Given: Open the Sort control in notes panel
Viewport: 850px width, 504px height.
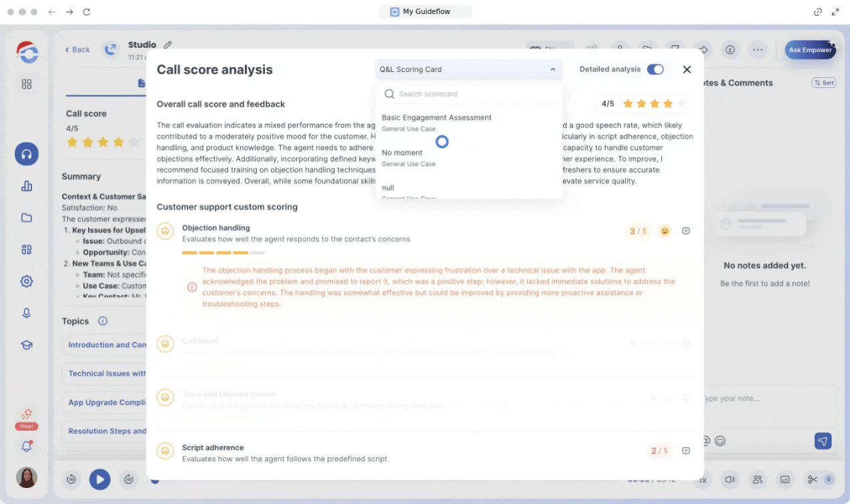Looking at the screenshot, I should pyautogui.click(x=823, y=83).
